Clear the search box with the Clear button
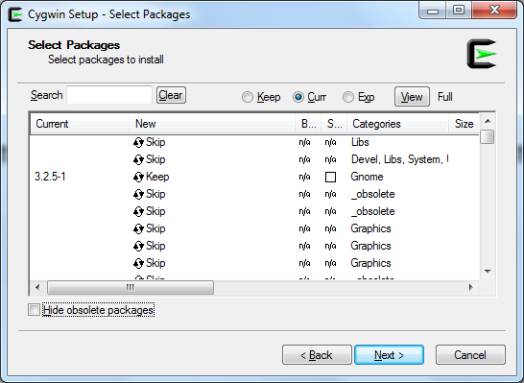 coord(171,95)
